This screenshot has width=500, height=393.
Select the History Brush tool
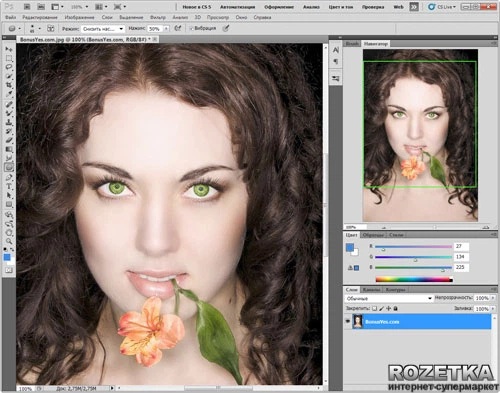click(9, 131)
